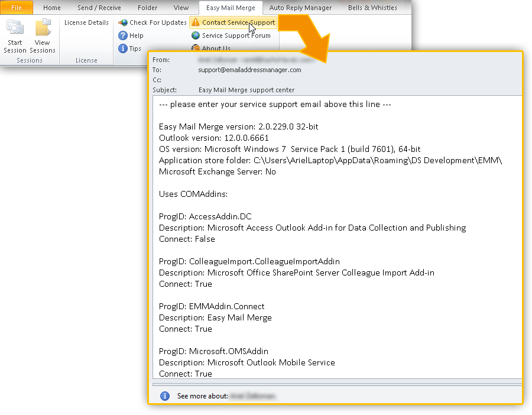Click the Microsoft Exchange Server: No line
Viewport: 532px width, 415px height.
[x=218, y=171]
